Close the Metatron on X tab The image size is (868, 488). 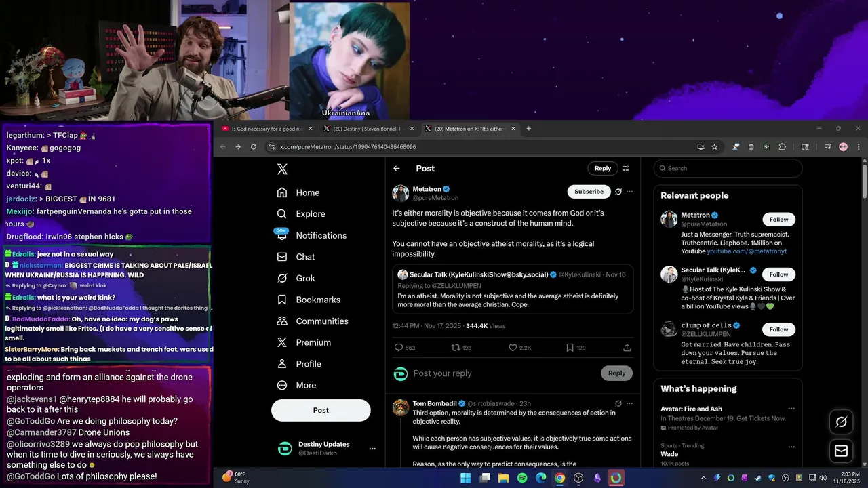coord(513,129)
